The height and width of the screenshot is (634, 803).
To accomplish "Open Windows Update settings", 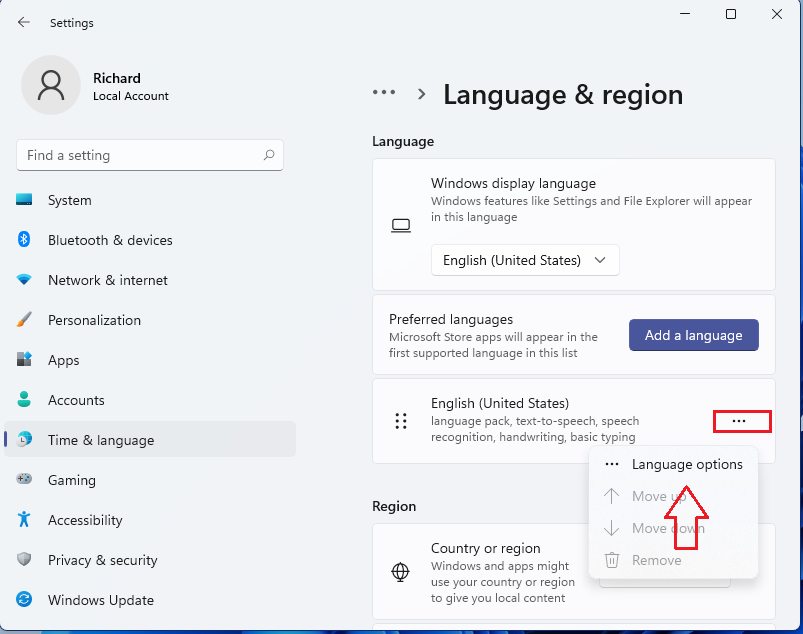I will click(x=100, y=600).
